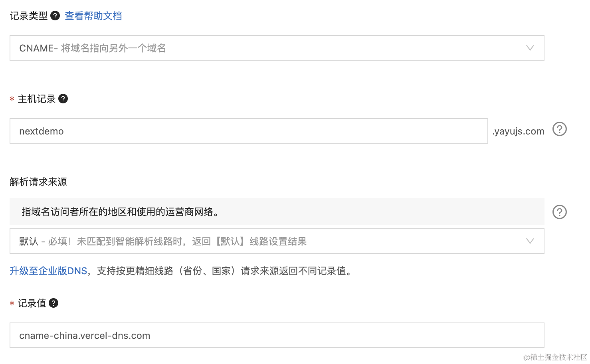Click the 稀土掘金技术社区 watermark
The image size is (590, 364).
pyautogui.click(x=555, y=357)
